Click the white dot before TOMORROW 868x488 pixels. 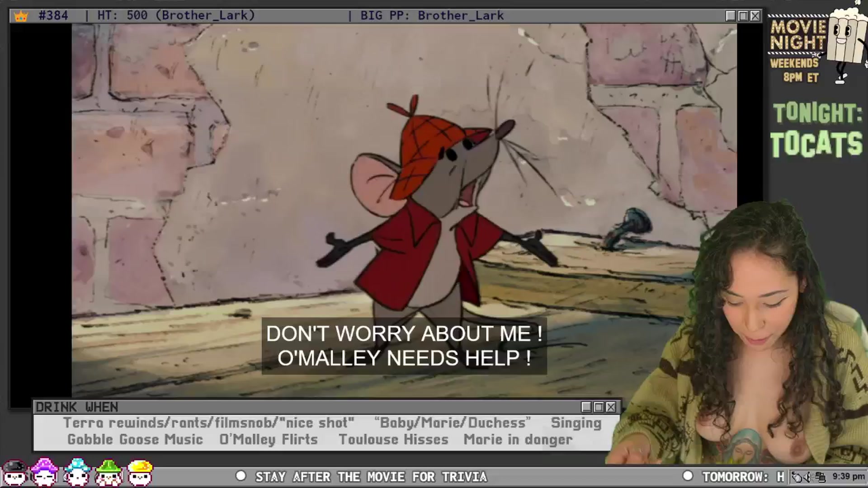click(688, 476)
